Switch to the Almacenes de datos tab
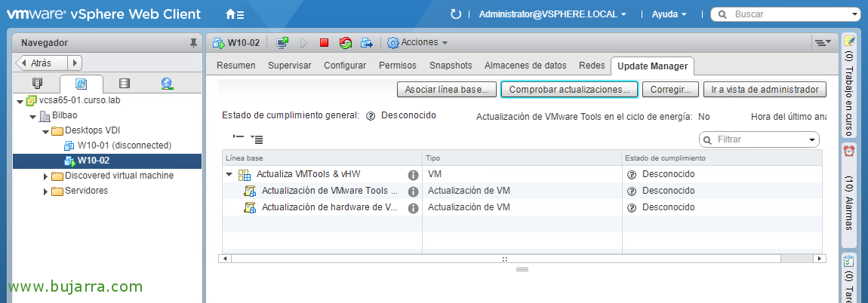The image size is (868, 303). point(525,66)
